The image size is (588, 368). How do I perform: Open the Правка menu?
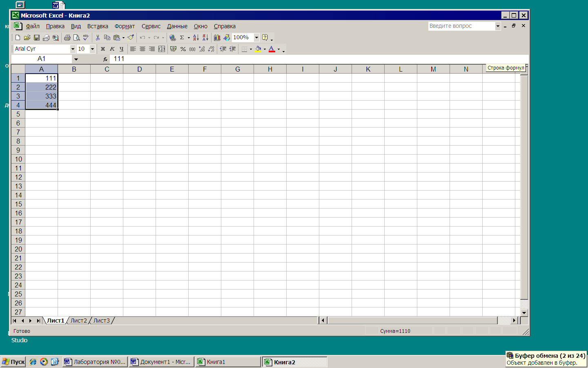click(x=55, y=26)
